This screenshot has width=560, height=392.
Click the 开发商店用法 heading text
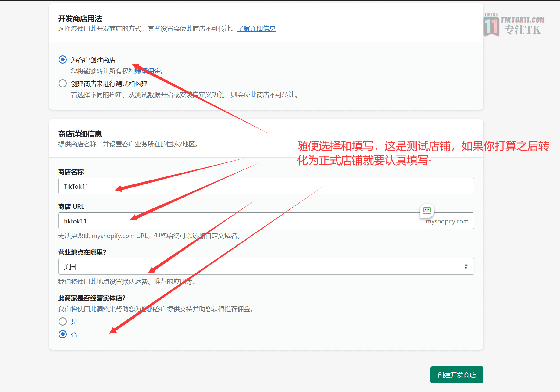(80, 19)
